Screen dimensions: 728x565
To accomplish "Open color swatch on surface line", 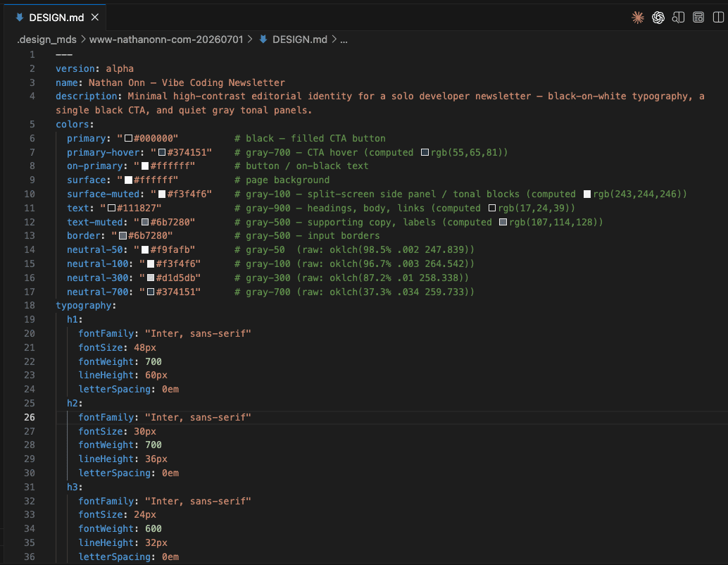I will pyautogui.click(x=129, y=180).
